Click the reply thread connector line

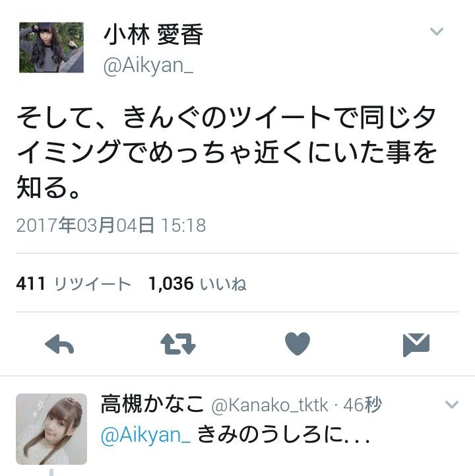click(51, 472)
